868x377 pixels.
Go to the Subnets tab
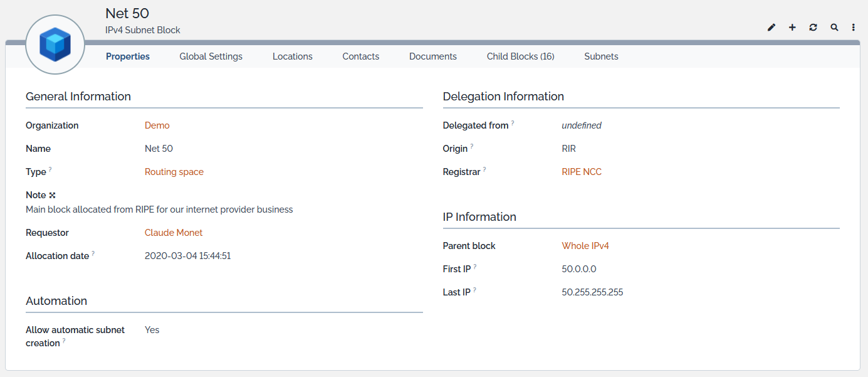(601, 56)
